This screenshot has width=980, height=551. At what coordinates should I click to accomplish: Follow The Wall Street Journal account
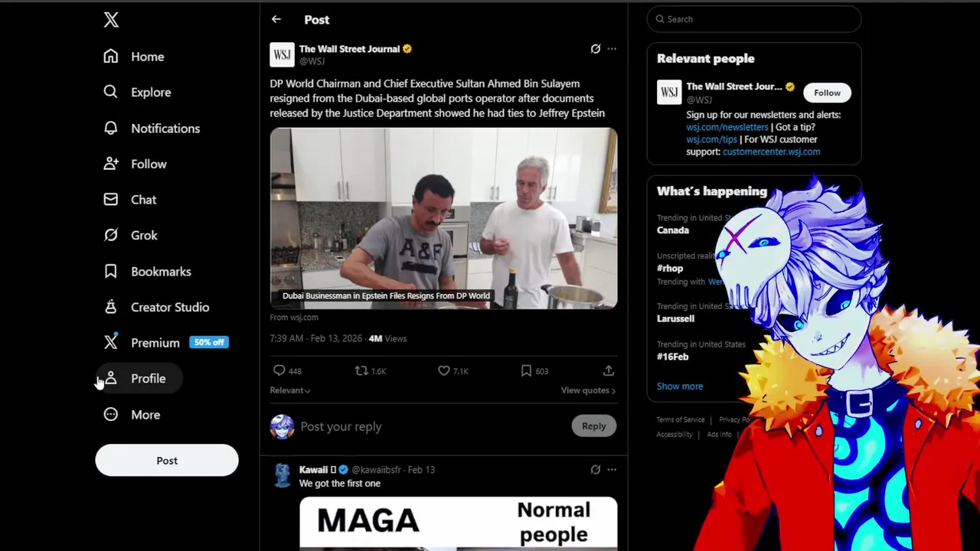click(827, 93)
